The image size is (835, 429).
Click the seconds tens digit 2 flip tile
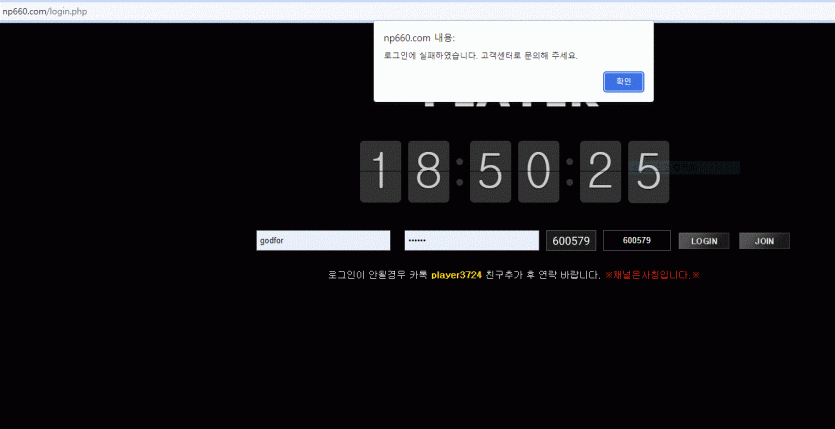[600, 172]
